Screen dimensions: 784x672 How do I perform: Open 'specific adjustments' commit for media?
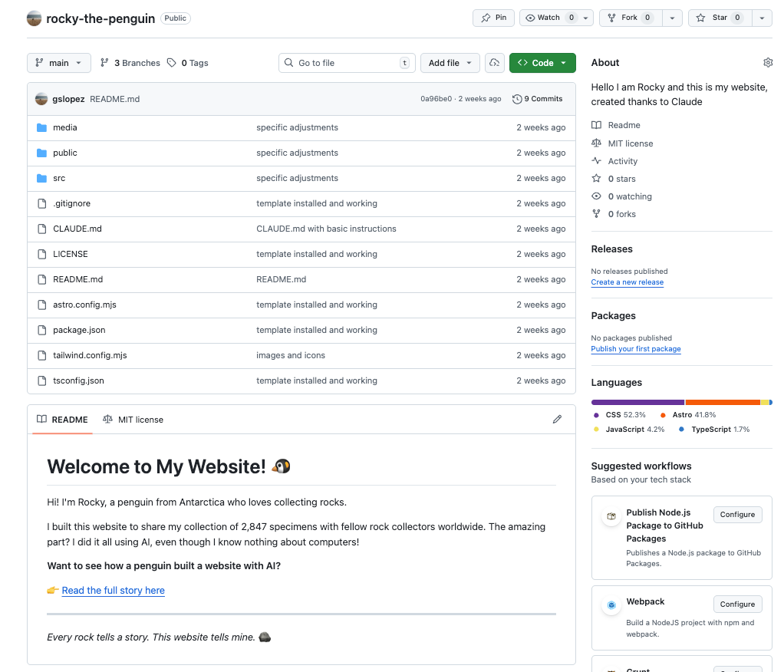[x=297, y=127]
